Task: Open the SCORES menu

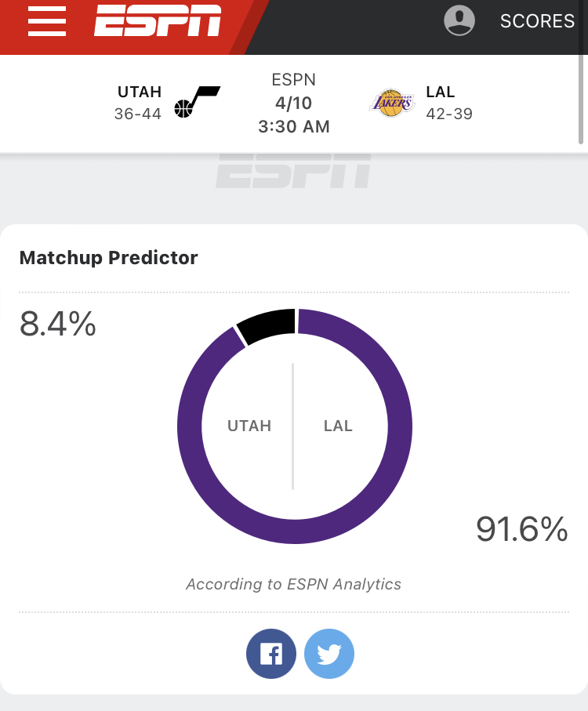Action: click(538, 21)
